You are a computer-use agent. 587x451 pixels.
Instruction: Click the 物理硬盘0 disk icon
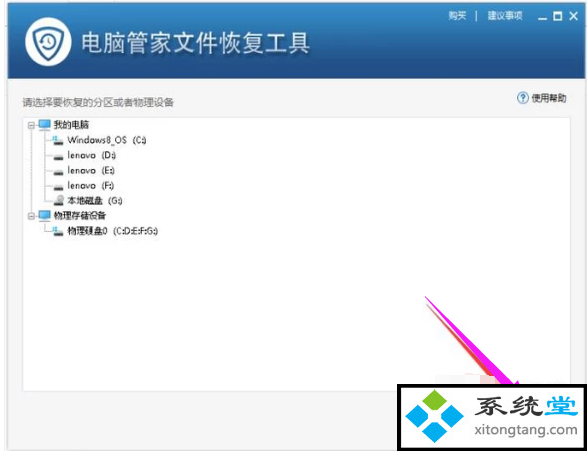click(57, 231)
